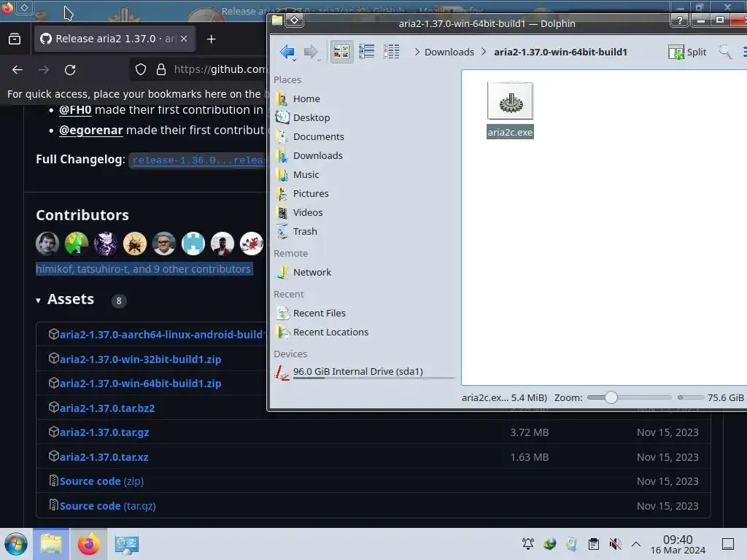Viewport: 747px width, 560px height.
Task: Click the Firefox taskbar icon
Action: [88, 544]
